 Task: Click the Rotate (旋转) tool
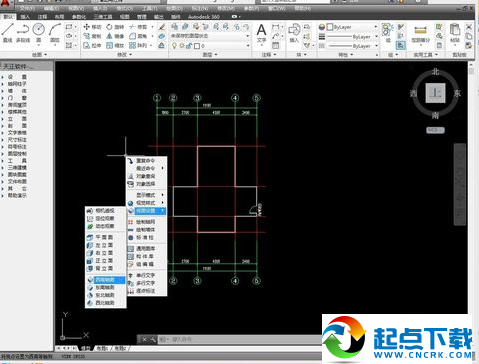(x=115, y=27)
